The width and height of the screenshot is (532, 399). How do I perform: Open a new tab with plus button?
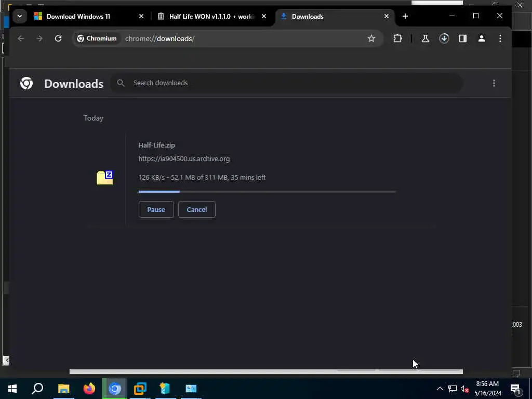(405, 16)
